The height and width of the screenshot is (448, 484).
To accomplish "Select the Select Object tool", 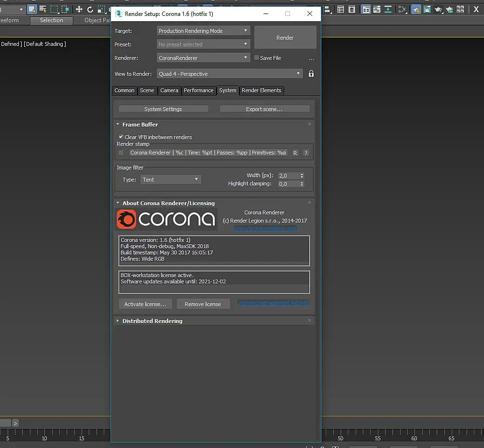I will [x=32, y=9].
